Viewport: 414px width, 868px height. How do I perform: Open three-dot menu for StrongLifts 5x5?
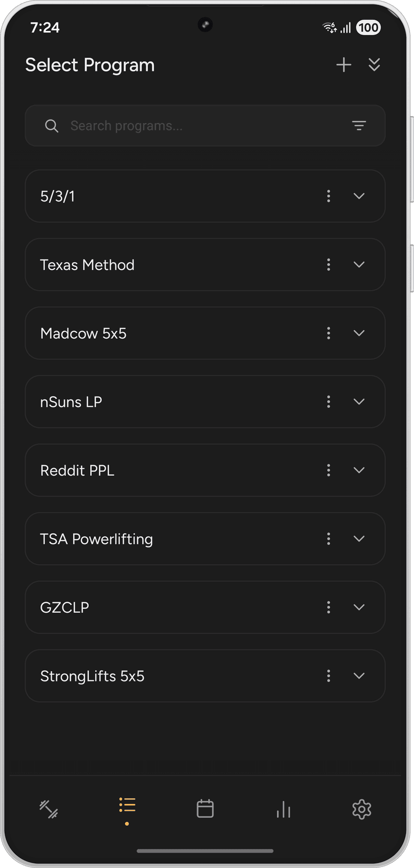click(328, 676)
